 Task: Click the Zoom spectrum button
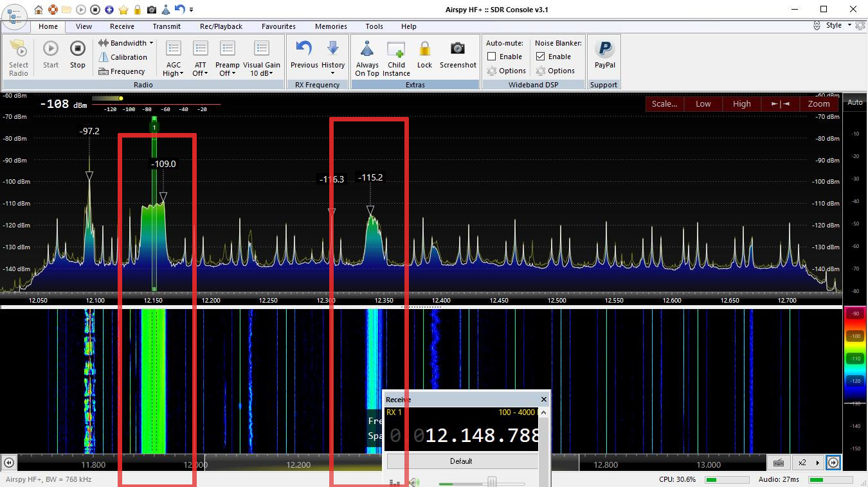tap(818, 103)
